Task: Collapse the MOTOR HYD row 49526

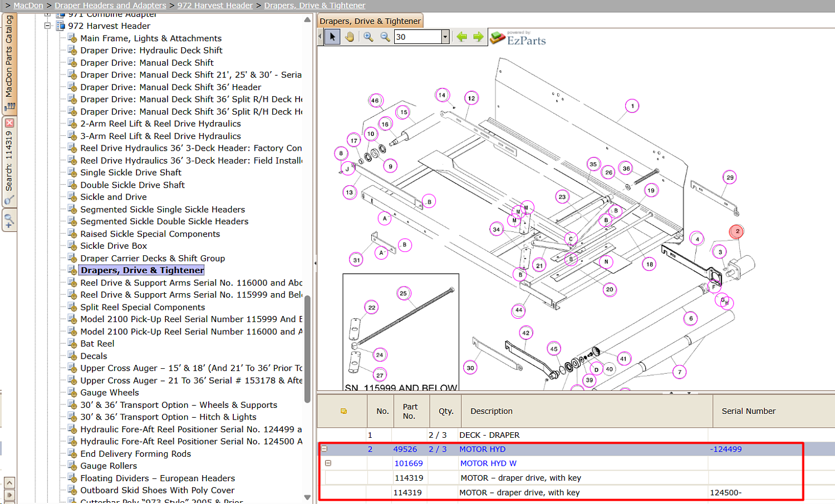Action: click(324, 449)
